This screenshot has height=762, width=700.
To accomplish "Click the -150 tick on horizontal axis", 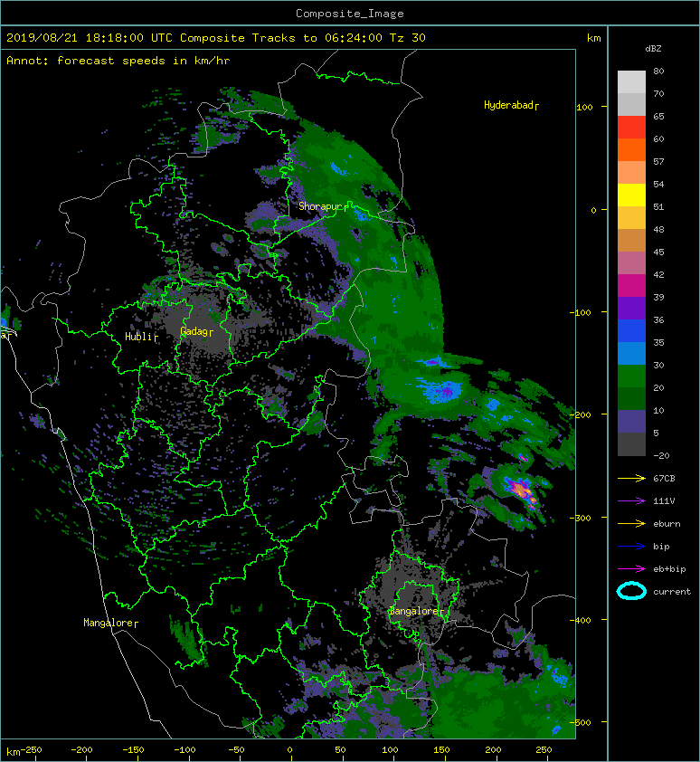I will click(x=133, y=750).
